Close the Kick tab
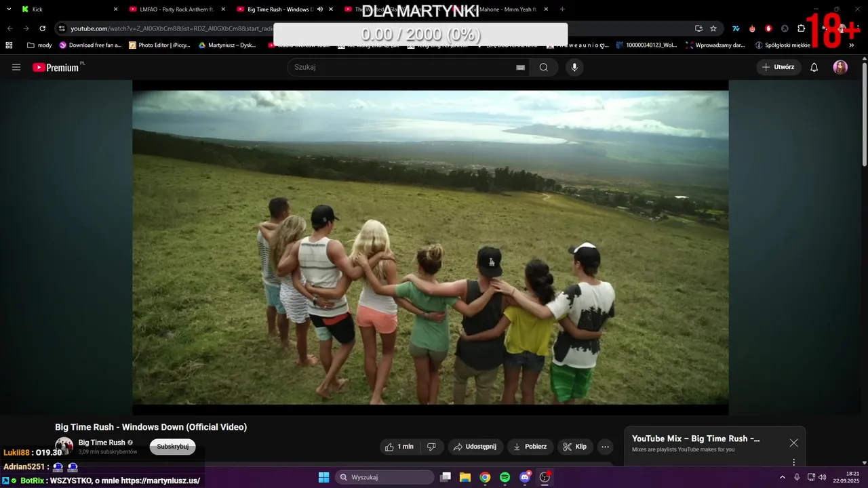The image size is (868, 488). click(115, 9)
